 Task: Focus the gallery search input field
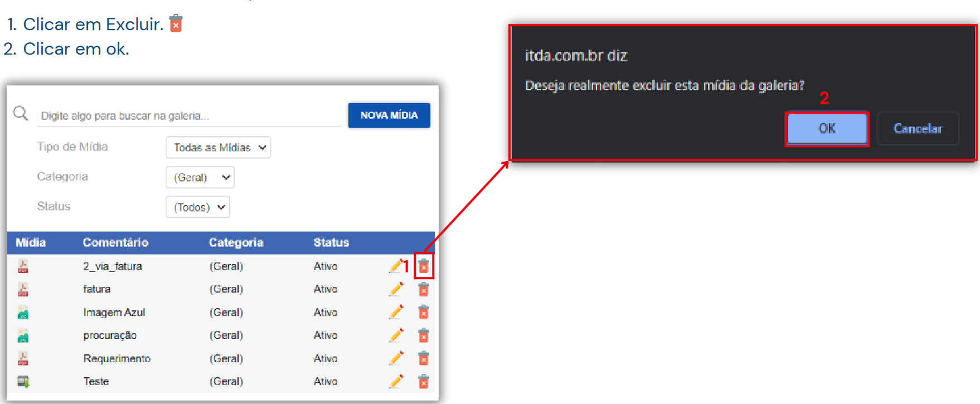[x=190, y=116]
